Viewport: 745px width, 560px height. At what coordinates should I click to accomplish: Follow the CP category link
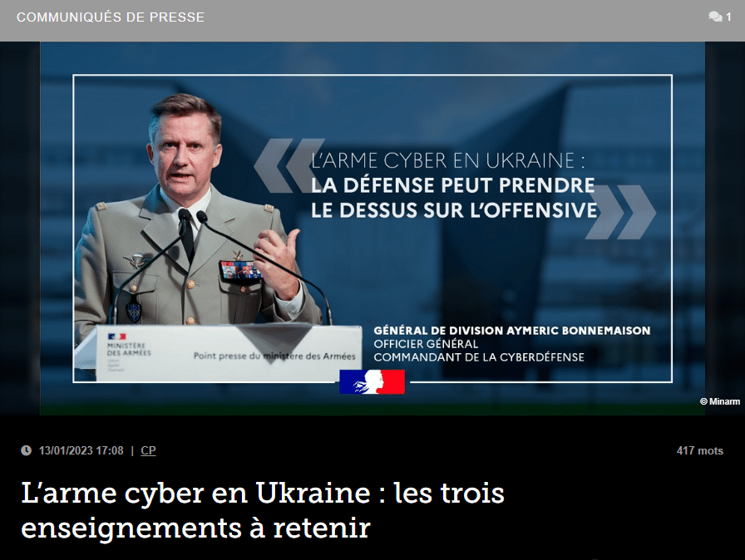148,450
